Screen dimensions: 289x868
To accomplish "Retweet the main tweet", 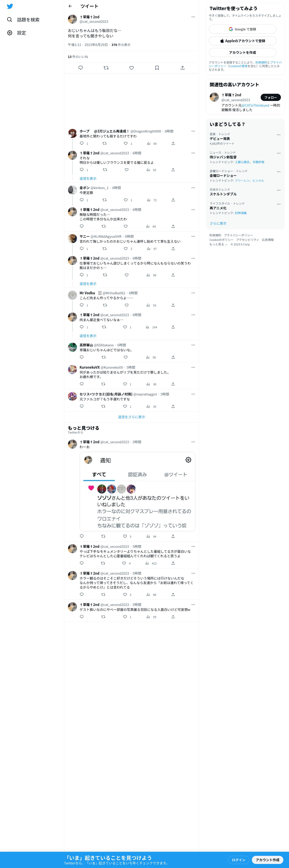I will 106,68.
